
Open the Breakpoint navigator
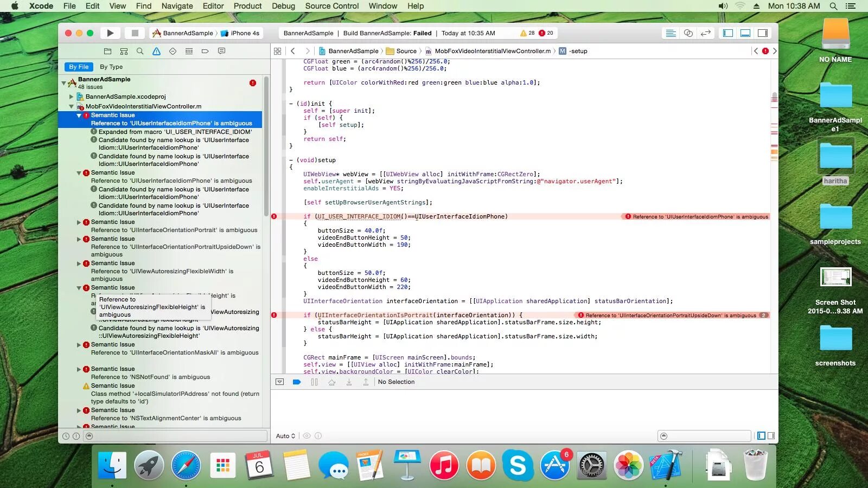205,51
